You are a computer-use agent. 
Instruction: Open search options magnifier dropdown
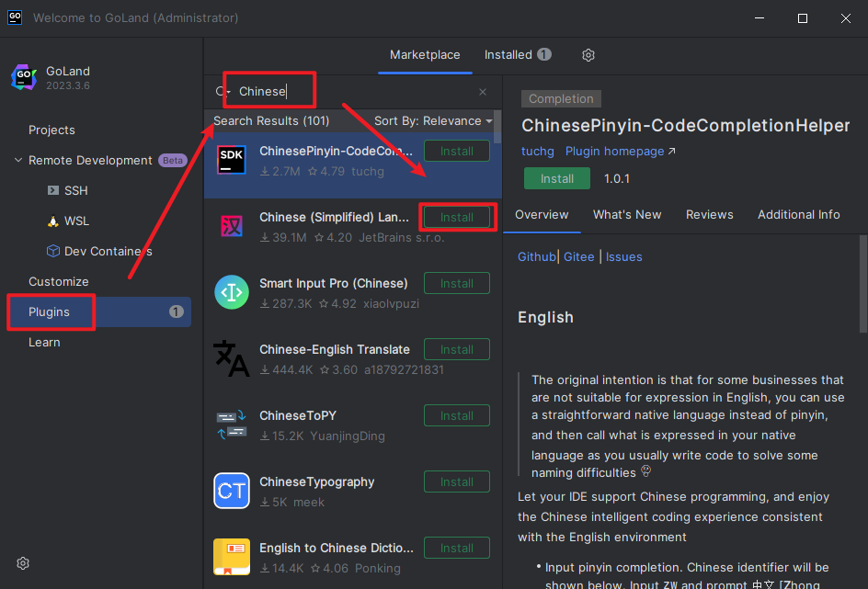tap(222, 92)
